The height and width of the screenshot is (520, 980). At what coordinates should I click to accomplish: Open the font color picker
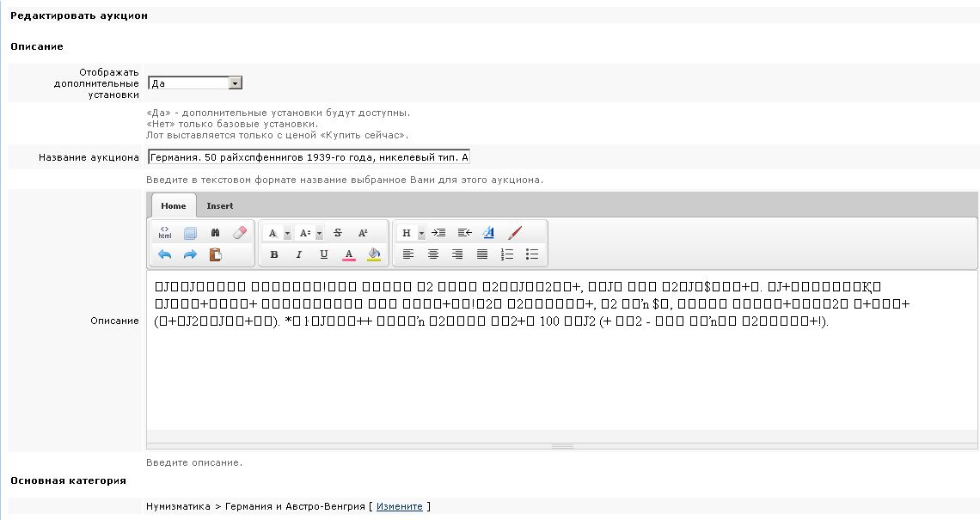[349, 254]
